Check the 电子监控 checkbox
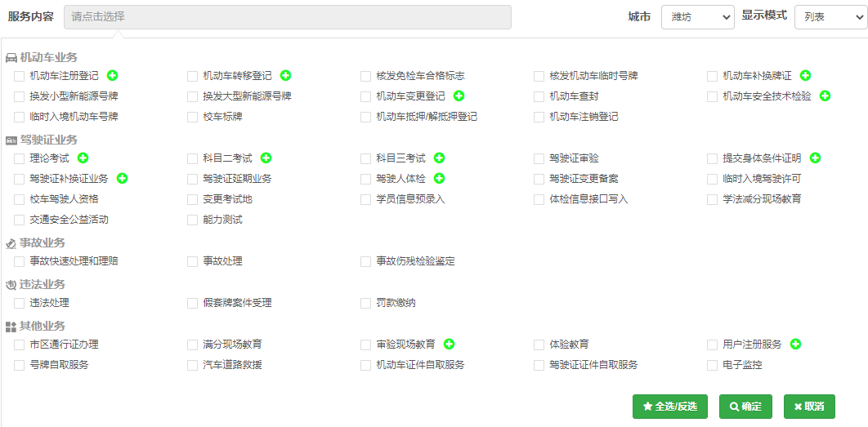The width and height of the screenshot is (868, 427). [x=713, y=365]
